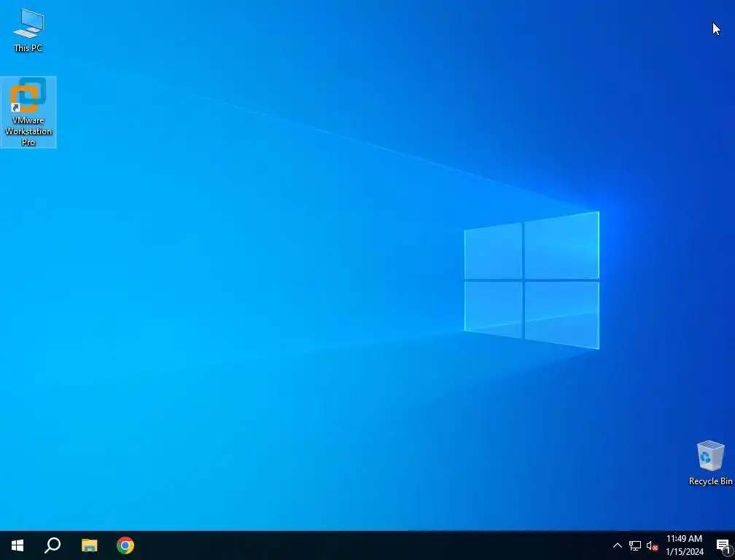Screen dimensions: 735x560
Task: Open the clock showing 11:49 AM
Action: (685, 545)
